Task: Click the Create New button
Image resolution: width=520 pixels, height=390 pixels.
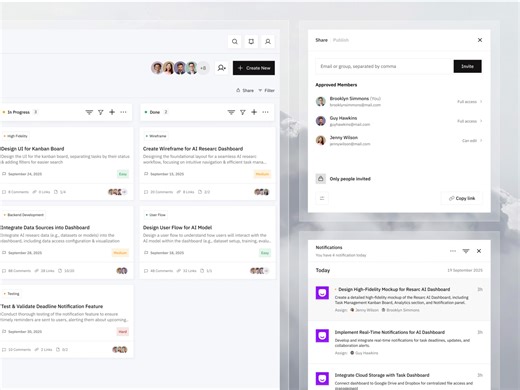Action: [x=254, y=68]
